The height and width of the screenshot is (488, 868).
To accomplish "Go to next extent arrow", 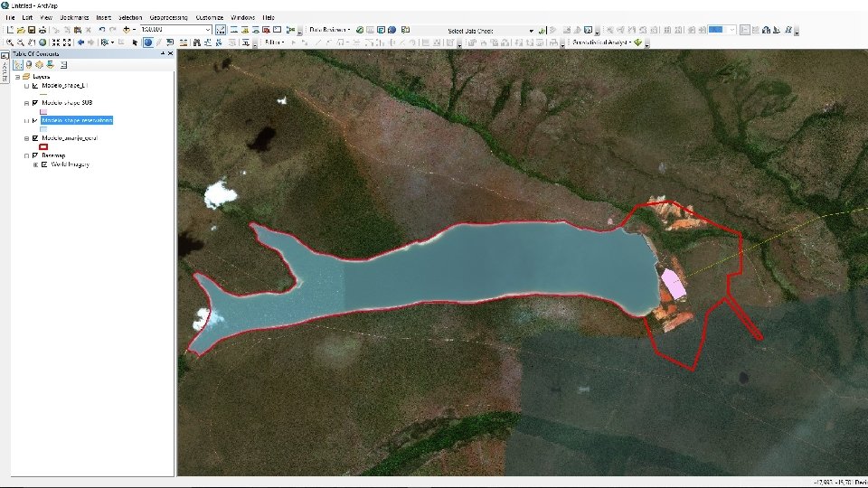I will (90, 42).
